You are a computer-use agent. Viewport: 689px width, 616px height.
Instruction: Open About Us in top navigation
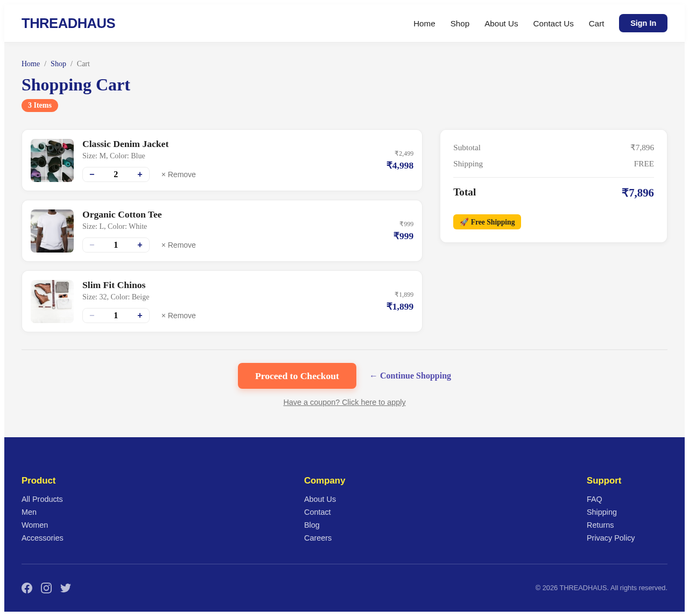coord(501,23)
